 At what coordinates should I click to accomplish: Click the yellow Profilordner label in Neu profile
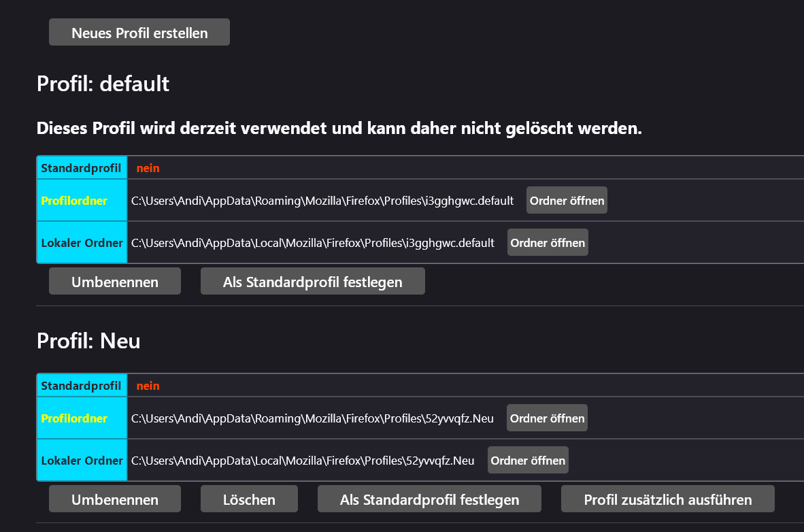[x=74, y=418]
